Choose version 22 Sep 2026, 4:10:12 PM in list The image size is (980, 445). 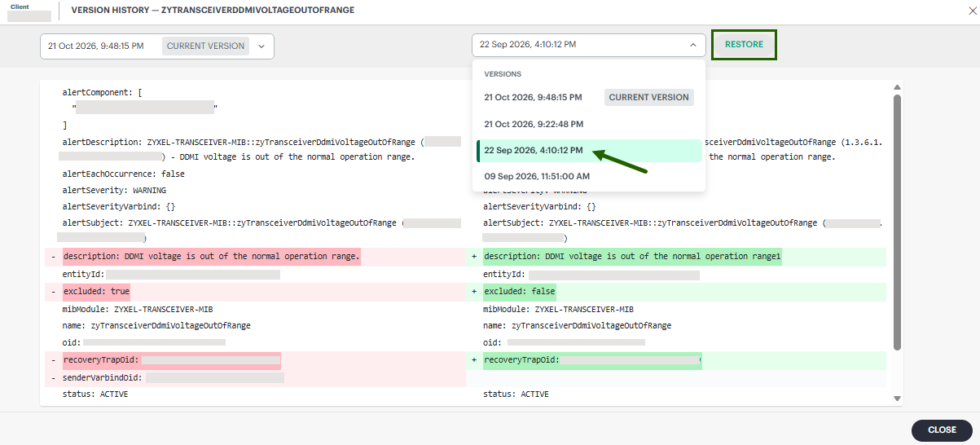pyautogui.click(x=588, y=151)
